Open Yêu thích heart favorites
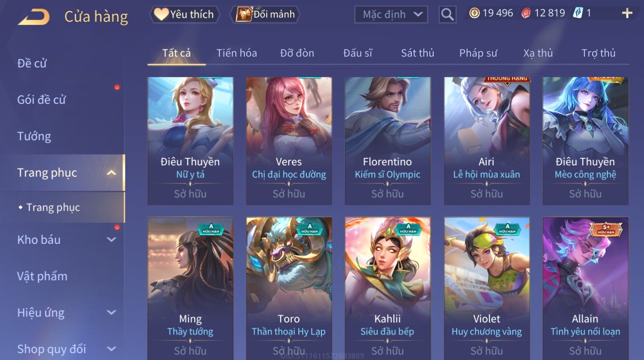 click(185, 15)
